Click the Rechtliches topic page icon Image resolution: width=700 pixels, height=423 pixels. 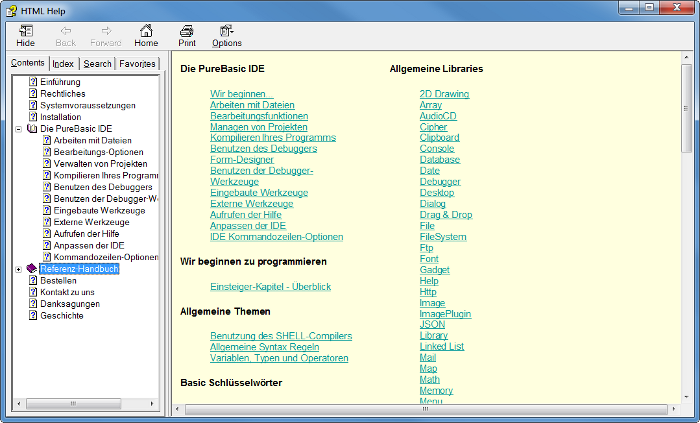pos(33,93)
